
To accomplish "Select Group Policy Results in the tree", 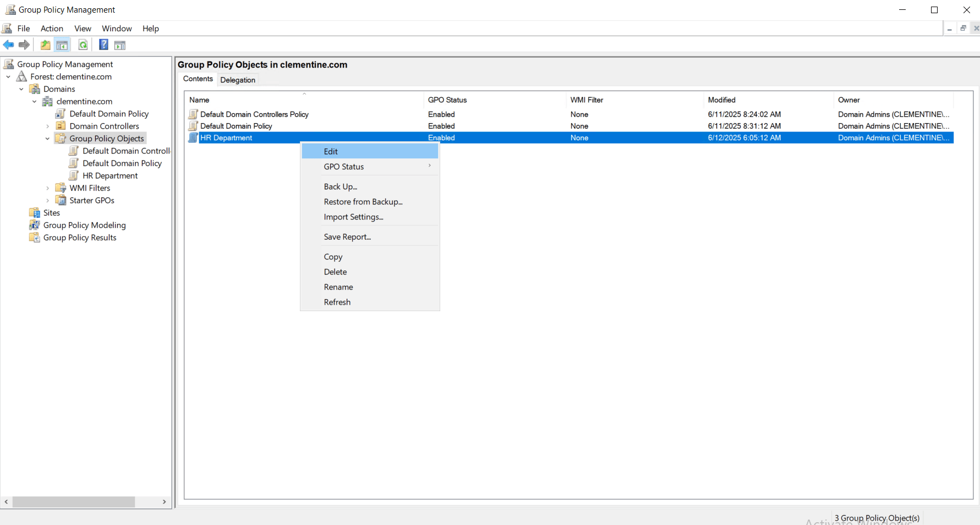I will coord(80,237).
